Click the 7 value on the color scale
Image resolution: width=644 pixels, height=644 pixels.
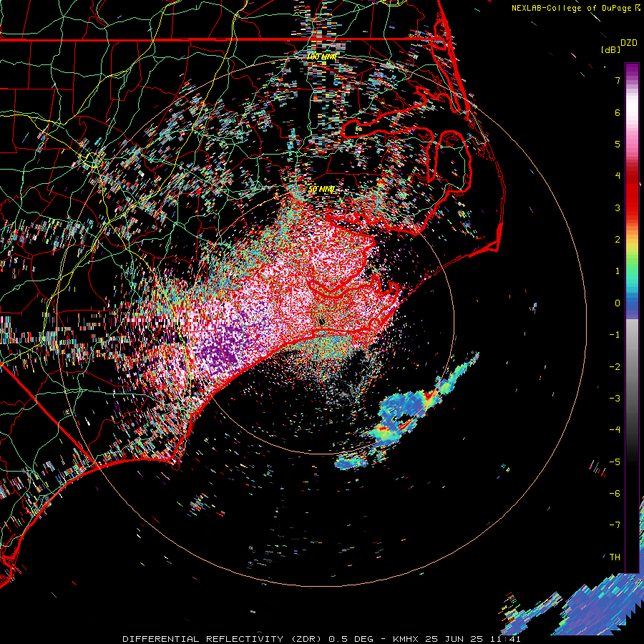click(x=618, y=80)
